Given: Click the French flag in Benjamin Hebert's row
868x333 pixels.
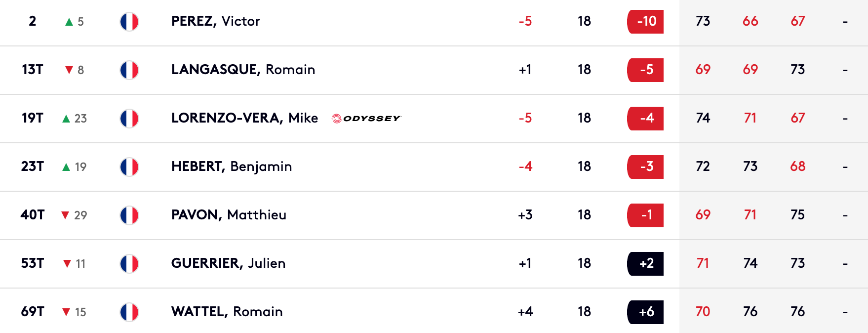Looking at the screenshot, I should (129, 167).
